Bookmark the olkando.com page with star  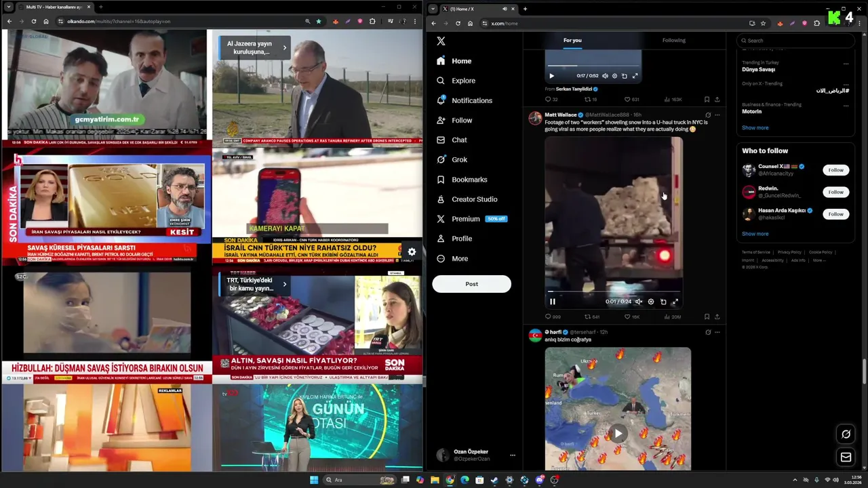pyautogui.click(x=319, y=22)
